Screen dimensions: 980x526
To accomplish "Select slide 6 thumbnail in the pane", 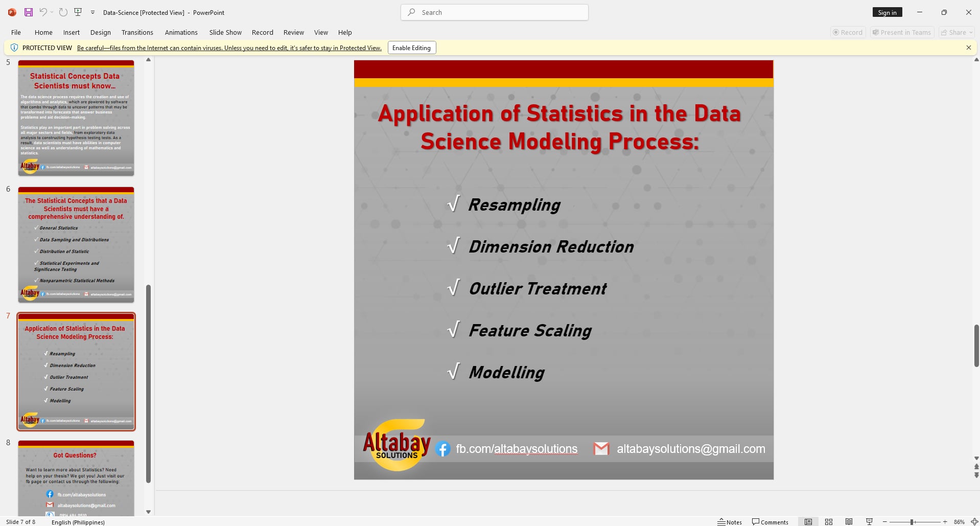I will (x=76, y=245).
